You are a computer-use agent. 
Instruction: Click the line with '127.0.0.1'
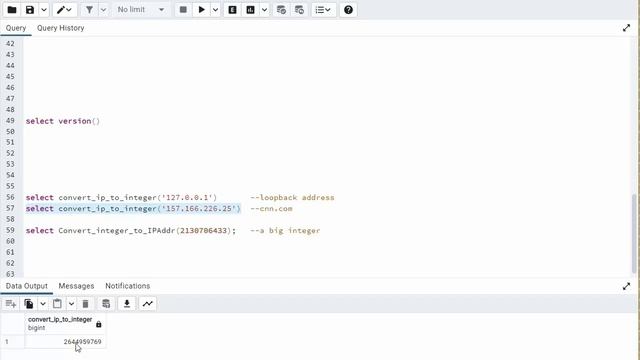pyautogui.click(x=121, y=198)
